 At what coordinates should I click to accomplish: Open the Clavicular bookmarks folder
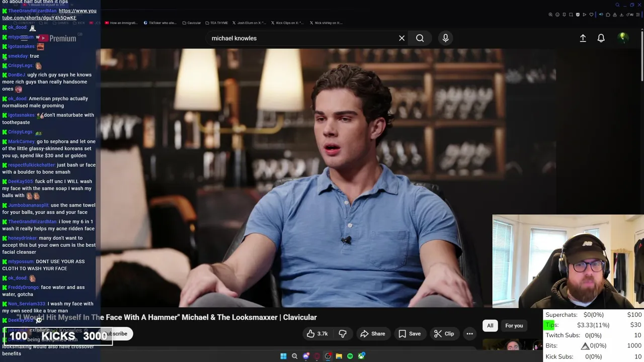tap(192, 23)
